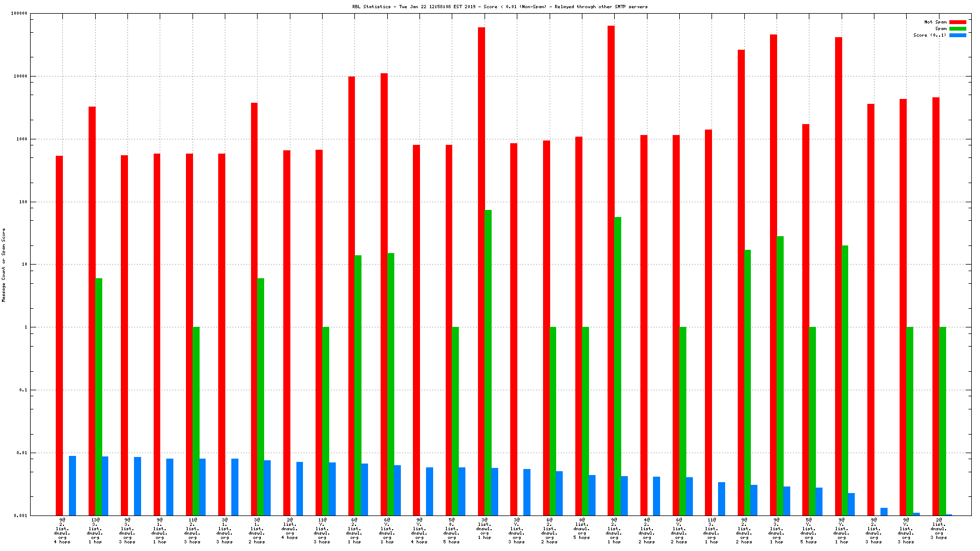
Task: Click the "Score (0..1)" legend text
Action: 929,36
